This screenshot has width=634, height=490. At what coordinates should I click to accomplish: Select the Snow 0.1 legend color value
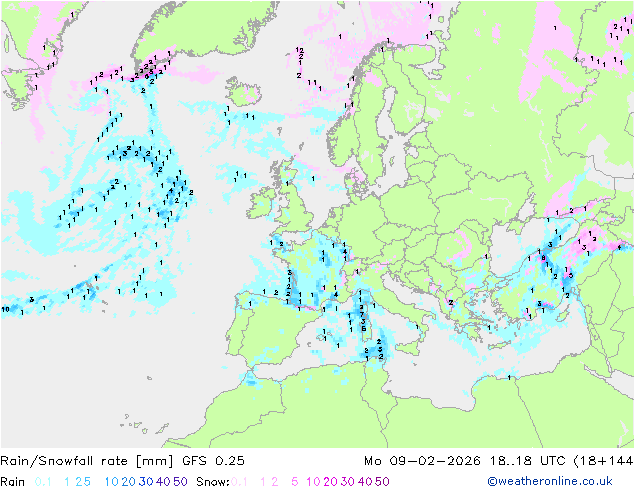[x=239, y=482]
